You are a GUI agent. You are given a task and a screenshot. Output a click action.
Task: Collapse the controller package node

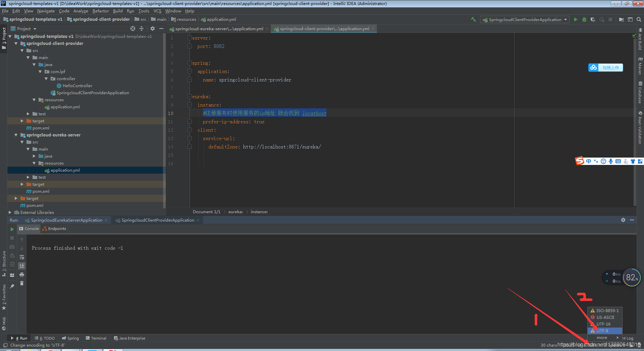point(46,79)
